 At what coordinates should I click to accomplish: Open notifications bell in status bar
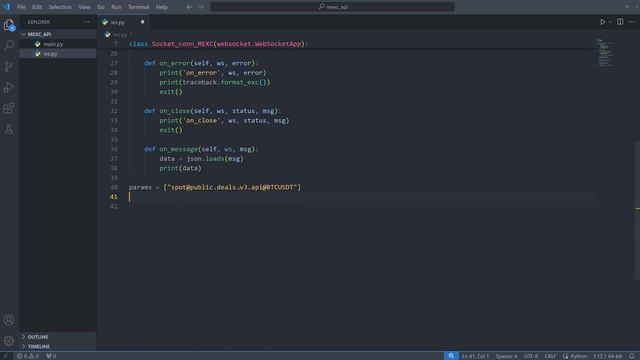tap(632, 356)
